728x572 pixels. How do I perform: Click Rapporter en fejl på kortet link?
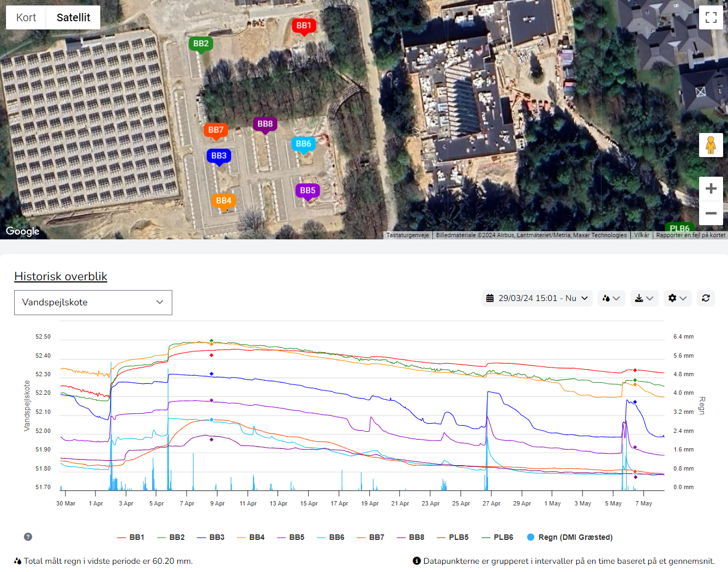tap(691, 236)
